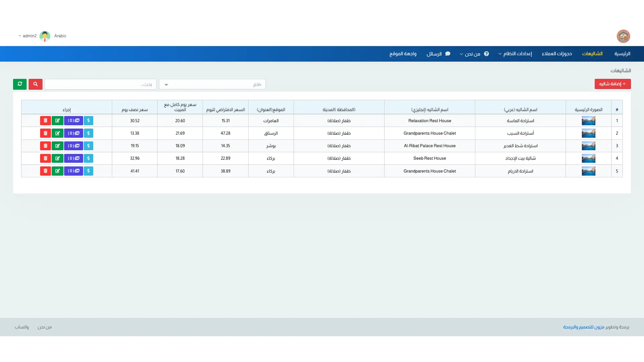Go to حجوزات العملاء tab

[x=557, y=54]
